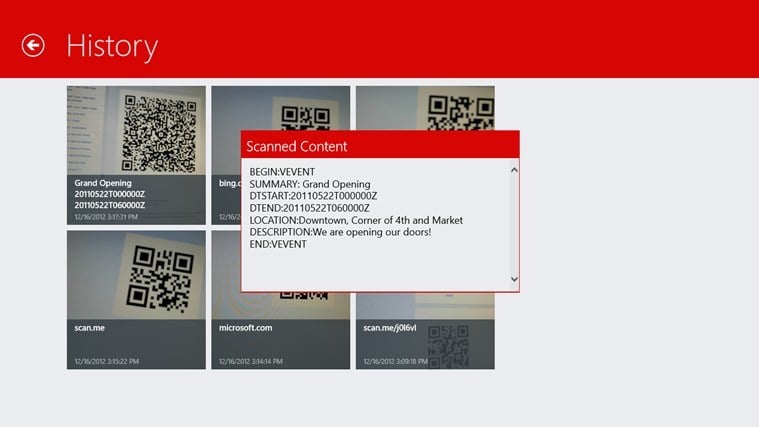Click the BEGIN:VEVENT line
This screenshot has width=759, height=427.
coord(282,172)
